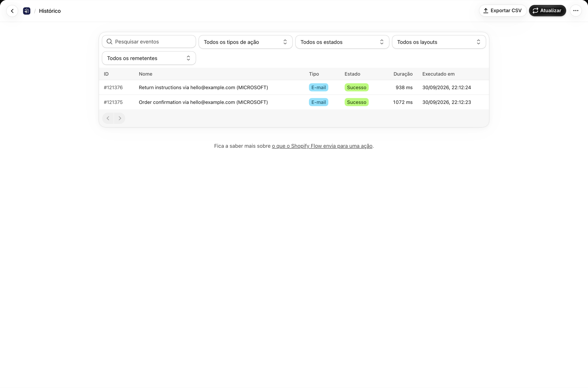Open the app logo icon in the breadcrumb
The height and width of the screenshot is (388, 588).
(x=27, y=11)
